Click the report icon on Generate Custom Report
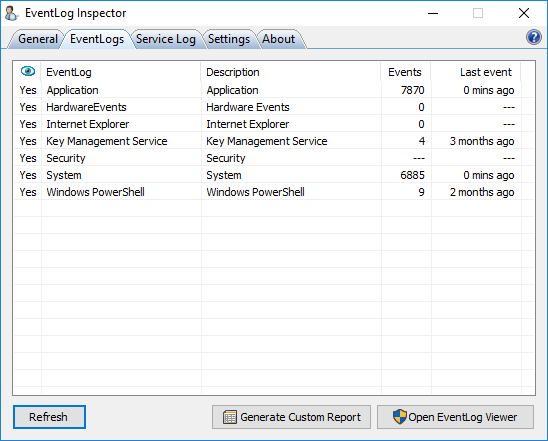548x441 pixels. coord(230,417)
